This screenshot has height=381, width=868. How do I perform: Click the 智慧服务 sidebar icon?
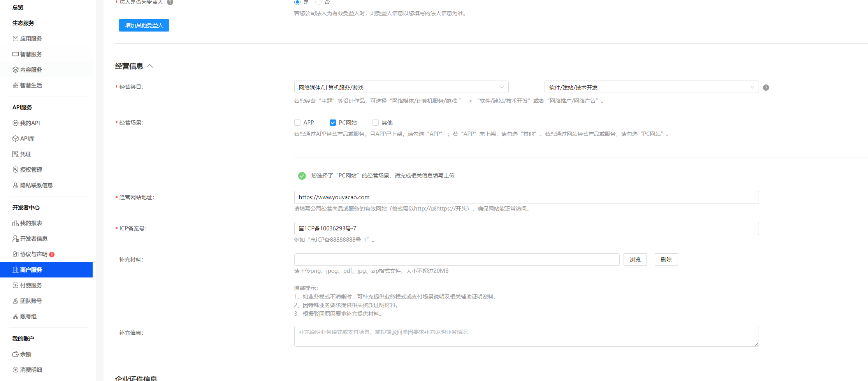tap(16, 54)
